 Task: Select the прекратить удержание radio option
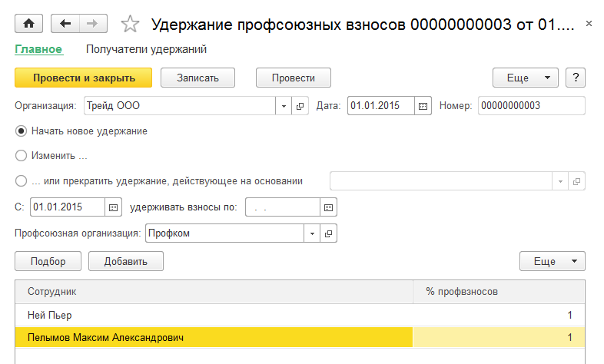click(22, 181)
